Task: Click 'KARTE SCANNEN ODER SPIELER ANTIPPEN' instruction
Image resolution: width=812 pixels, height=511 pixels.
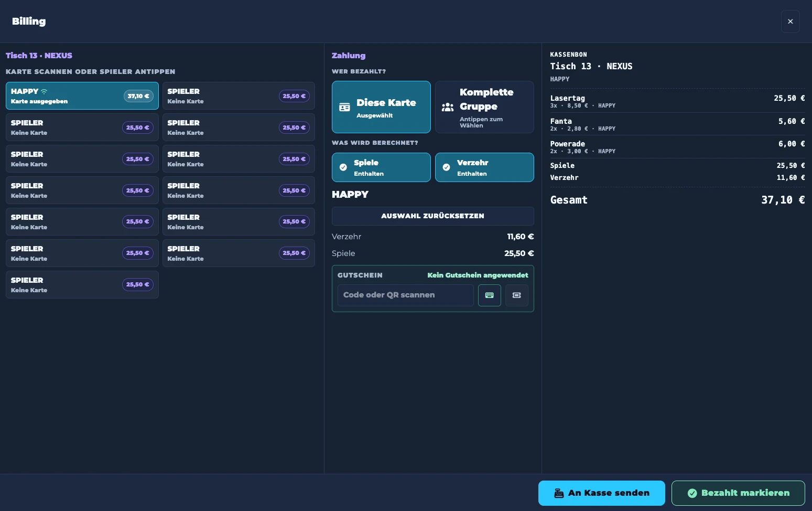Action: [90, 72]
